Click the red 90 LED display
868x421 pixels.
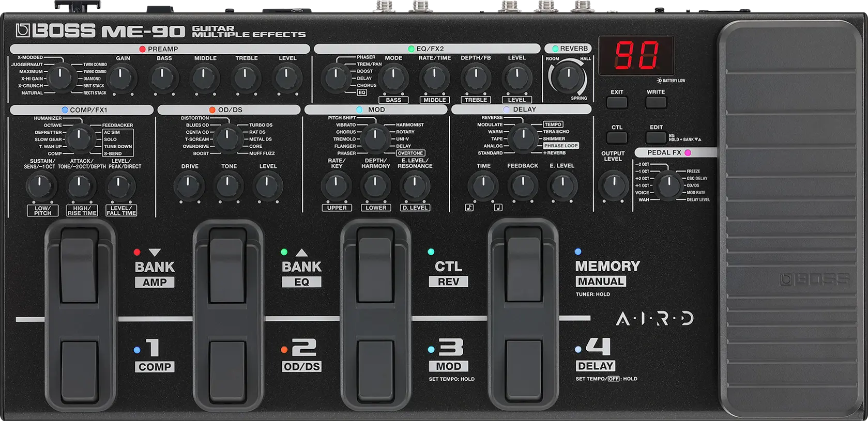coord(637,55)
